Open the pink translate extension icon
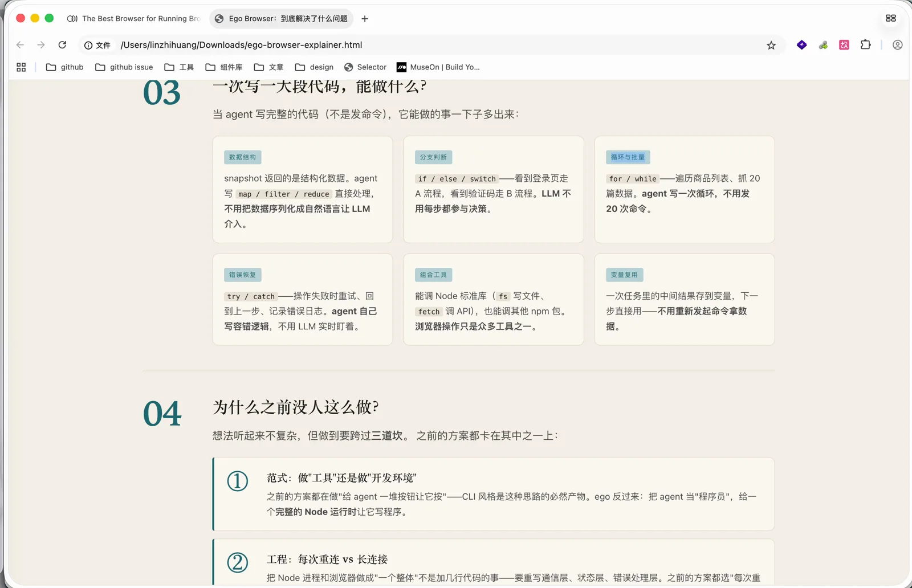 844,45
